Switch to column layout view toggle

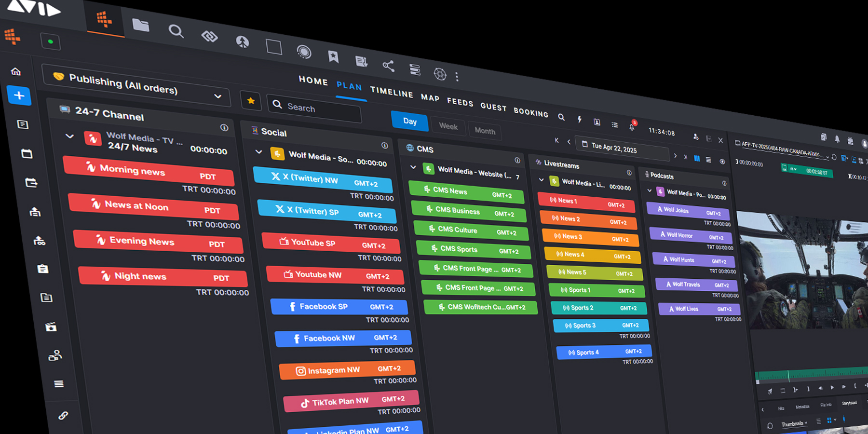point(697,158)
